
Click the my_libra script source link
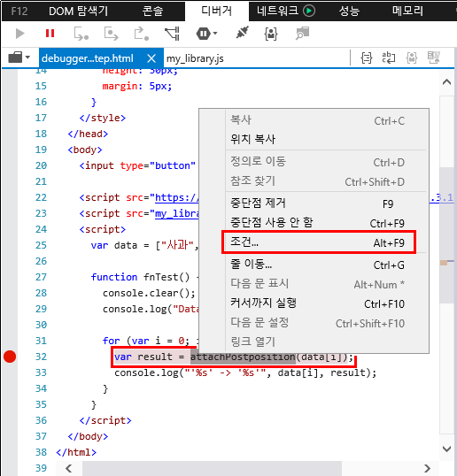177,214
